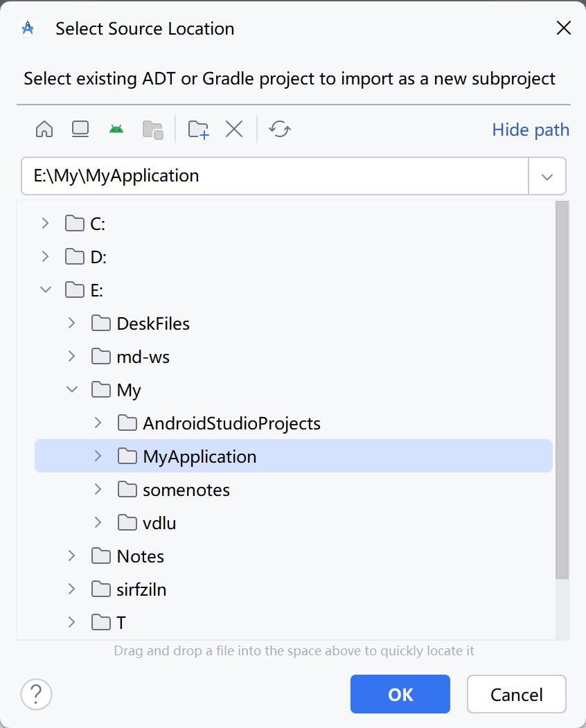Screen dimensions: 586x728
Task: Collapse the E: drive node
Action: (x=46, y=290)
